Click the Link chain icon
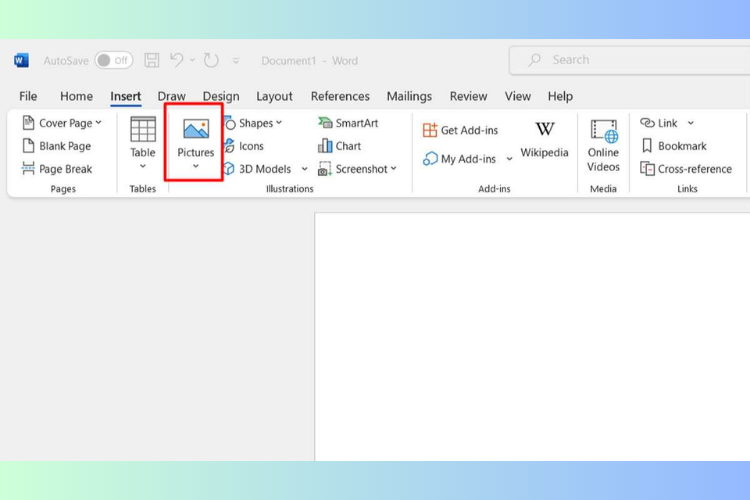Screen dimensions: 750x500 [x=647, y=123]
